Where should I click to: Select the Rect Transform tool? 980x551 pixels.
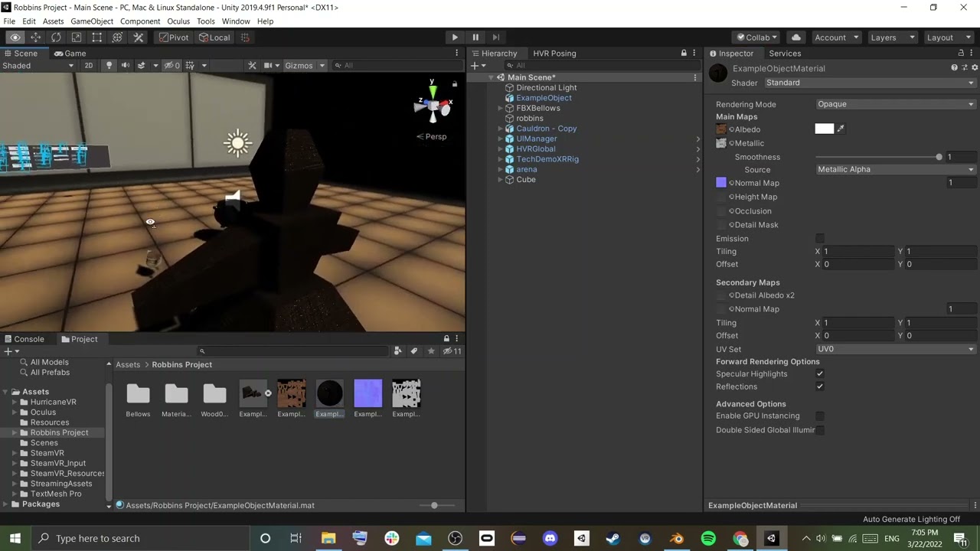[x=97, y=37]
